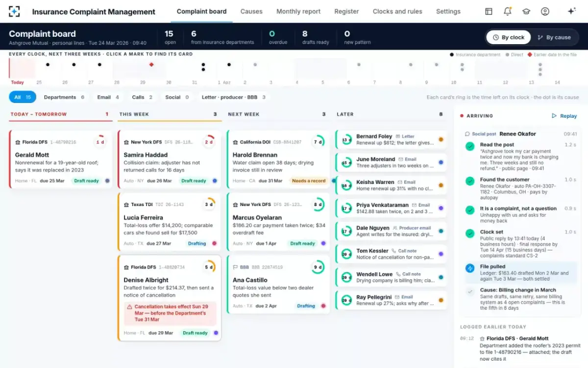The image size is (588, 368).
Task: Switch board view to By cause
Action: [x=554, y=37]
